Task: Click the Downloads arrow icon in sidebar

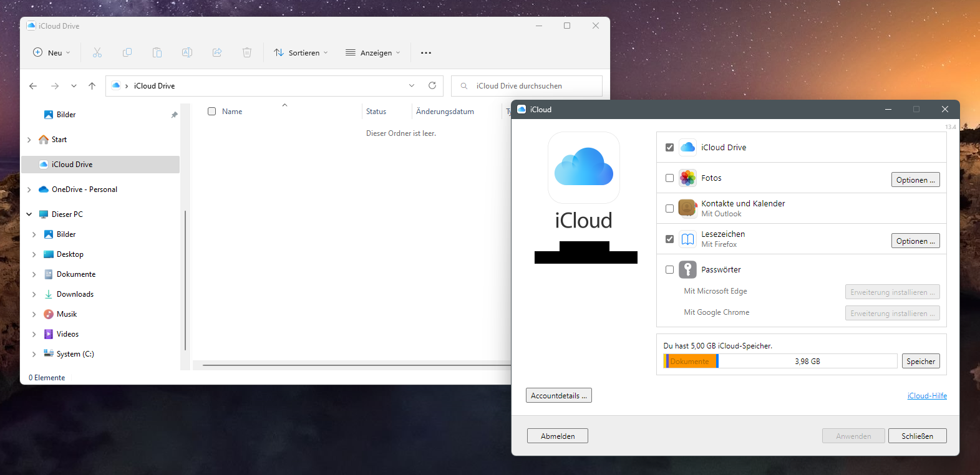Action: coord(49,294)
